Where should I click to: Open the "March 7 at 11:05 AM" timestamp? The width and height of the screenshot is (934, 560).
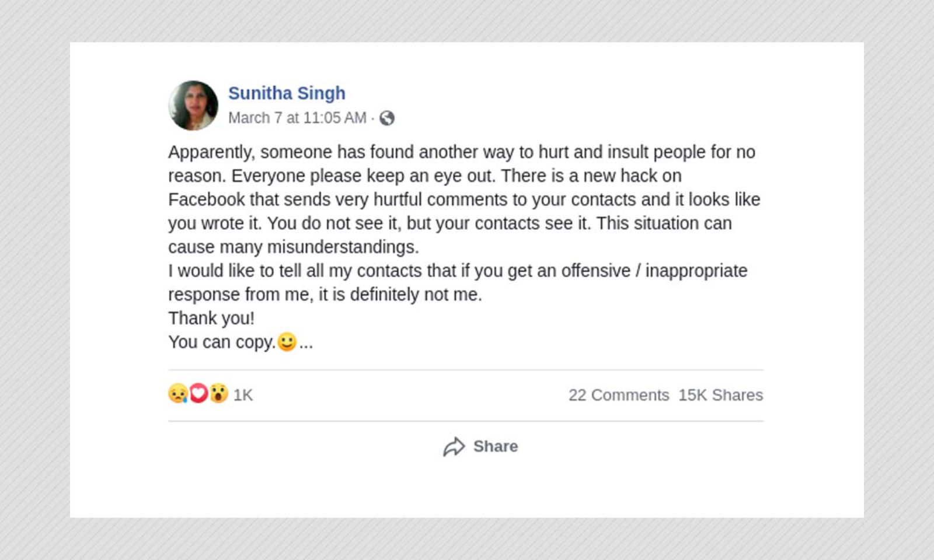[297, 118]
